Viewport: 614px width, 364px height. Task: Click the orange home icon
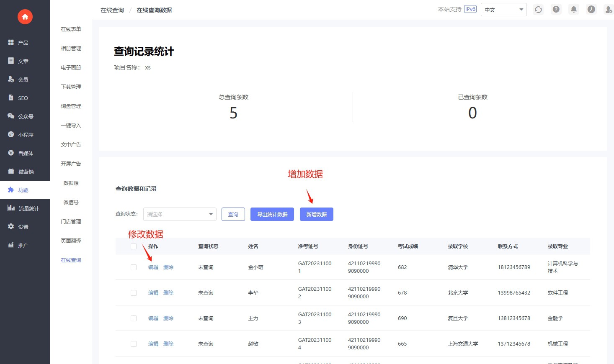pos(25,17)
